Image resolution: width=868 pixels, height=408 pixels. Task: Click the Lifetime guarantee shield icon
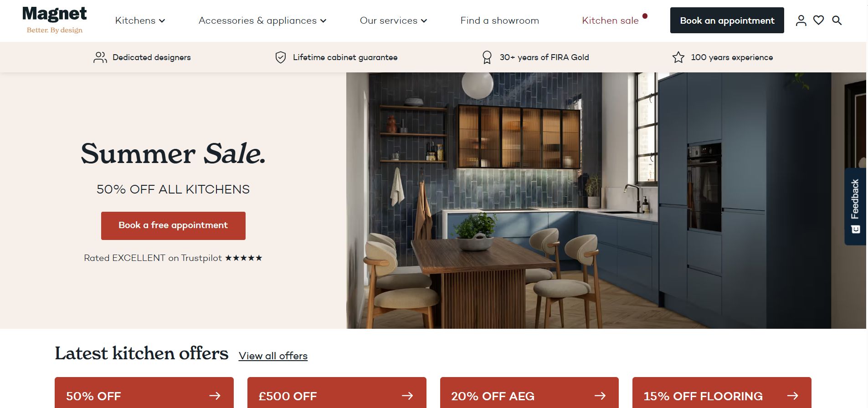281,57
